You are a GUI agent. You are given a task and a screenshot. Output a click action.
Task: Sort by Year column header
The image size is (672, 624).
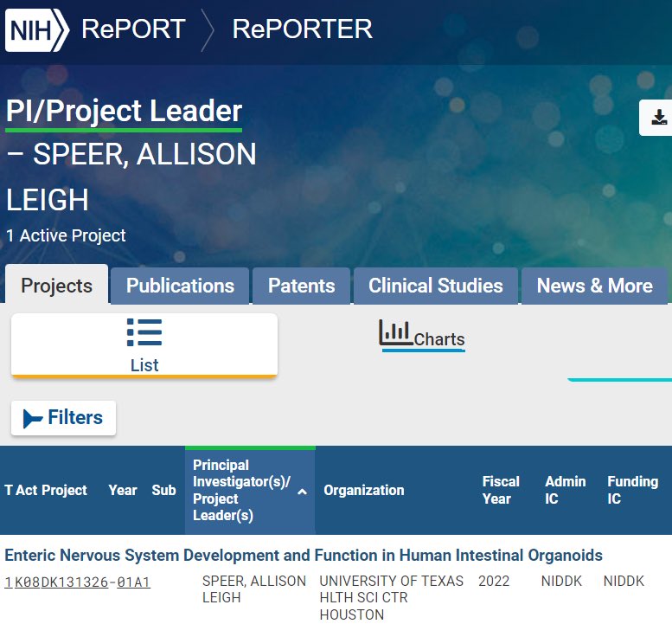123,490
